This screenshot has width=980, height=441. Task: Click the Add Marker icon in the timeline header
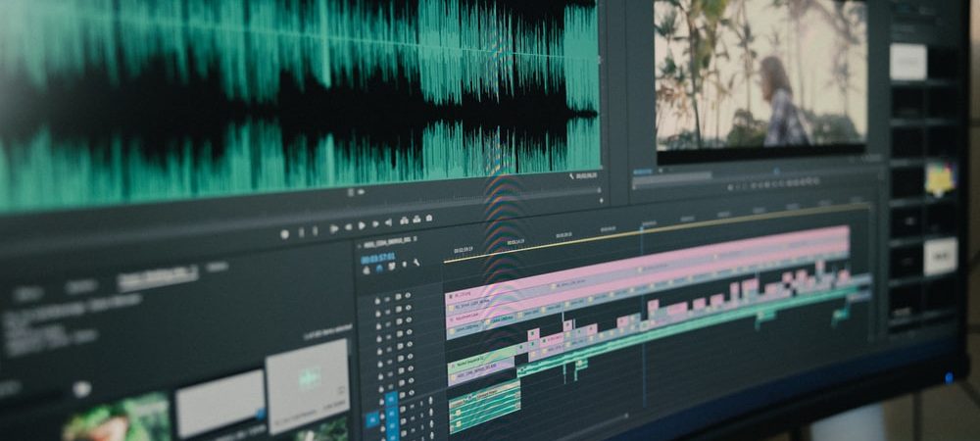tap(405, 264)
